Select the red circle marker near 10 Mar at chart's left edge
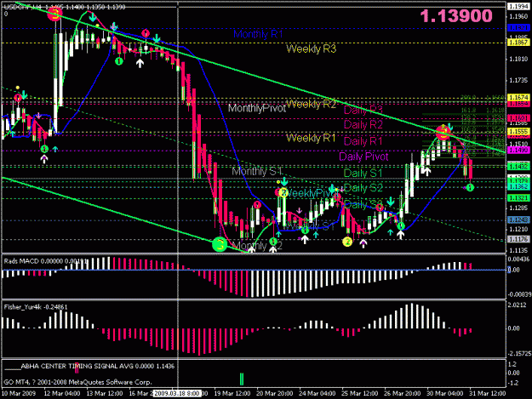Screen dimensions: 532x399 (18, 99)
